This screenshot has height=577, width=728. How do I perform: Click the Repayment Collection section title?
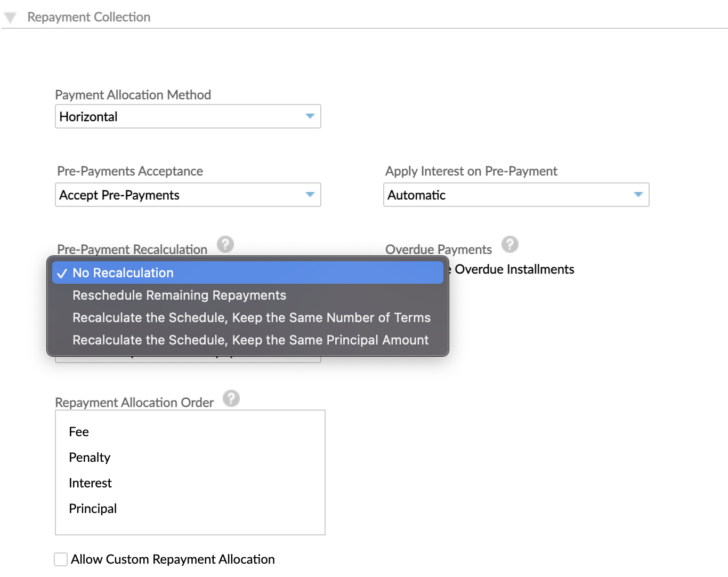coord(88,17)
